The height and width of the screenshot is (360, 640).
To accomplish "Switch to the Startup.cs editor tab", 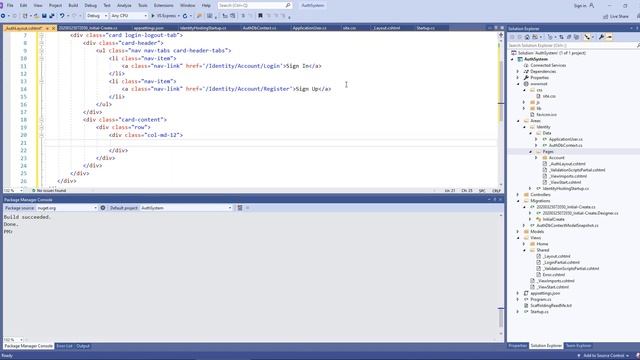I will (425, 28).
